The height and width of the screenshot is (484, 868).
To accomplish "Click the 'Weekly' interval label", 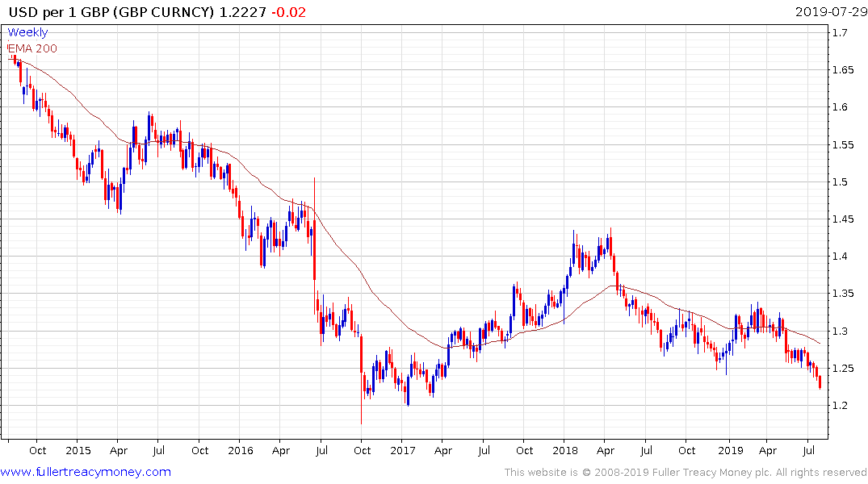I will (27, 32).
